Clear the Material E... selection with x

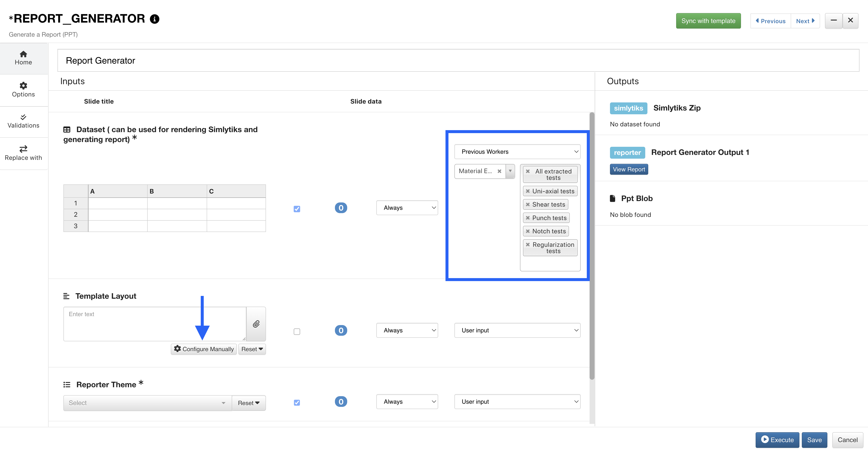(x=499, y=171)
